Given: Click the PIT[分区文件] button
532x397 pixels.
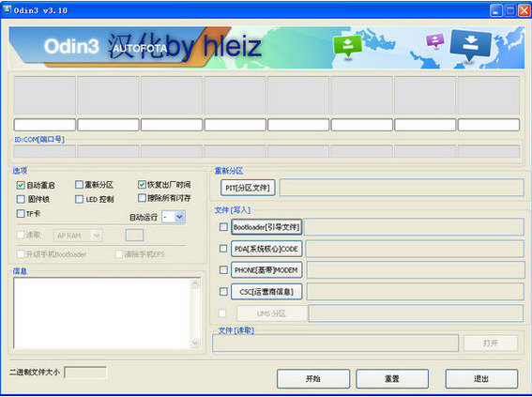Looking at the screenshot, I should tap(248, 188).
